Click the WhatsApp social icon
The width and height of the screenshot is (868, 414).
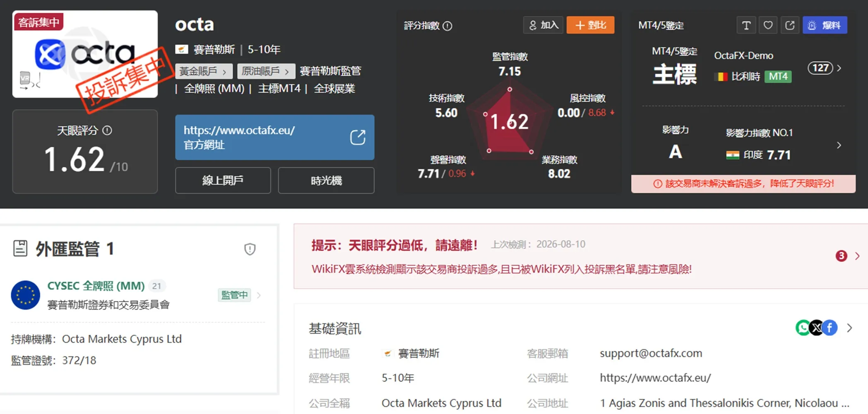pyautogui.click(x=803, y=328)
